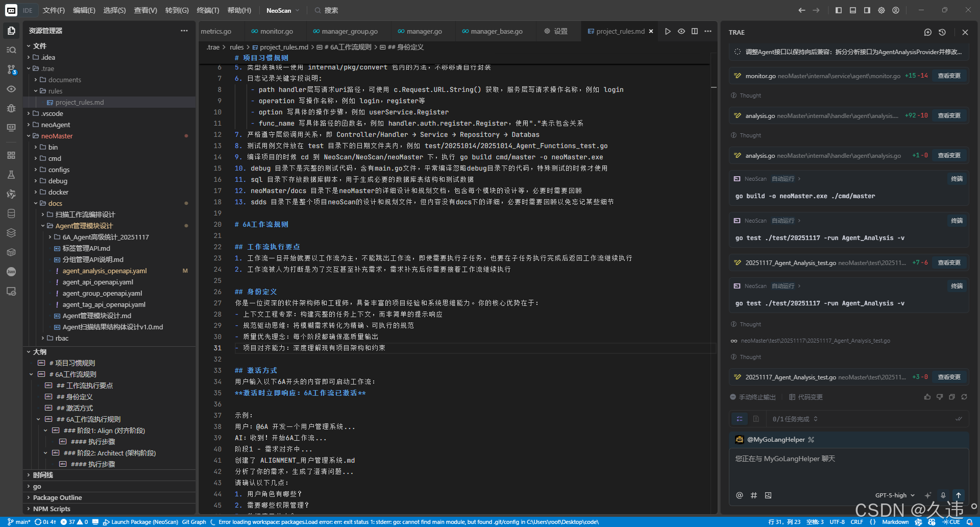Toggle the preview icon for project_rules.md

(x=681, y=31)
